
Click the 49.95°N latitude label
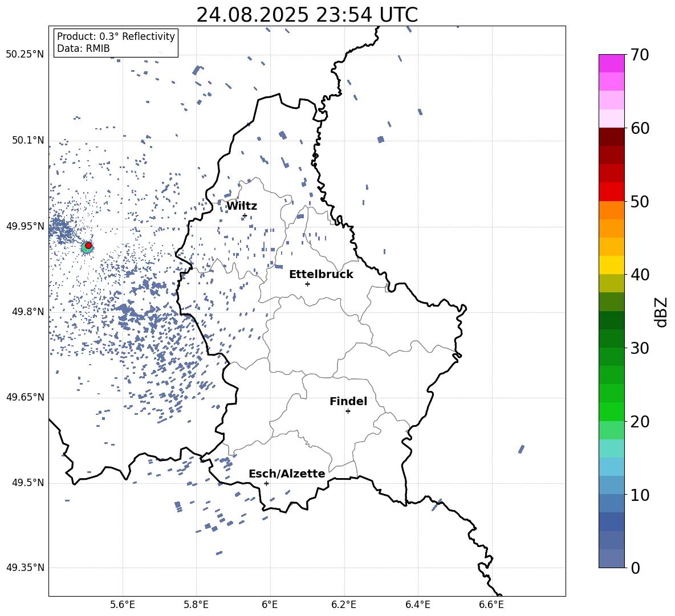[x=25, y=226]
